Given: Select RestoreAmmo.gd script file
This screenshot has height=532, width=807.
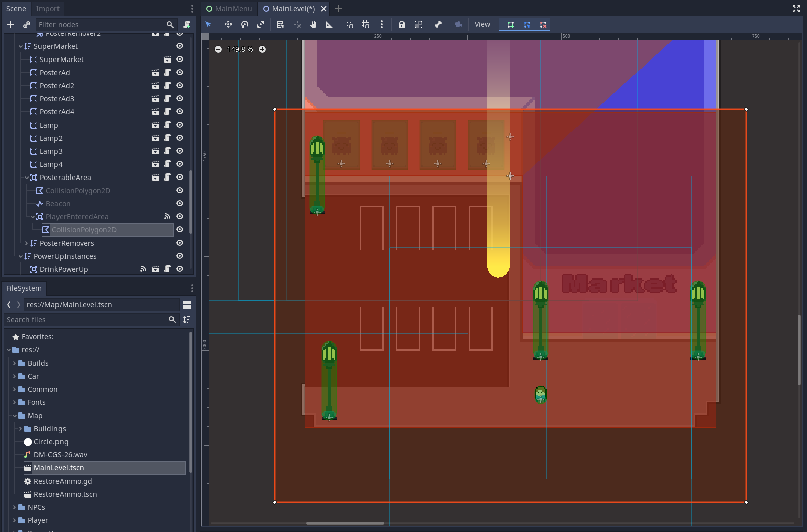Looking at the screenshot, I should (x=63, y=481).
